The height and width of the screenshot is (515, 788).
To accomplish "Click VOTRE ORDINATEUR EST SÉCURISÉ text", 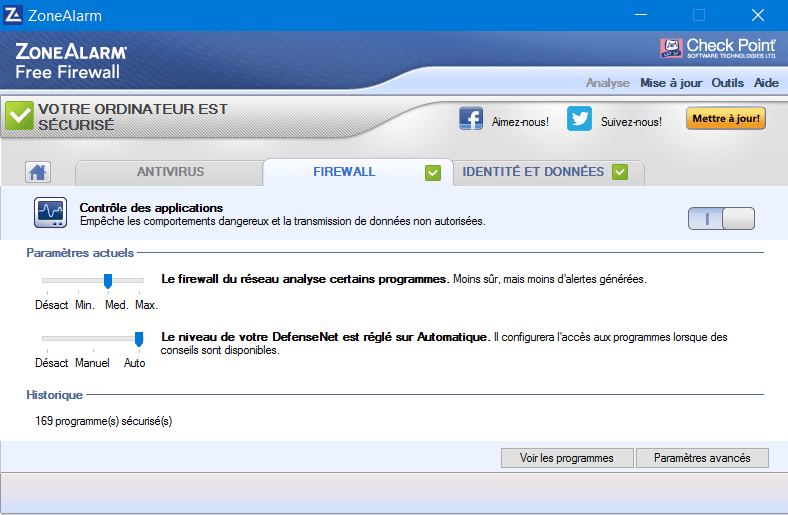I will [x=133, y=117].
